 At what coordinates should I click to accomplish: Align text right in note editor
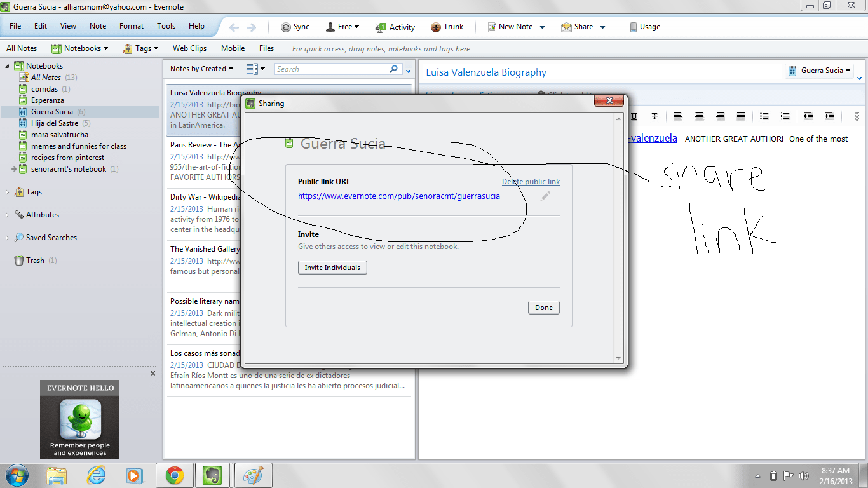(720, 116)
